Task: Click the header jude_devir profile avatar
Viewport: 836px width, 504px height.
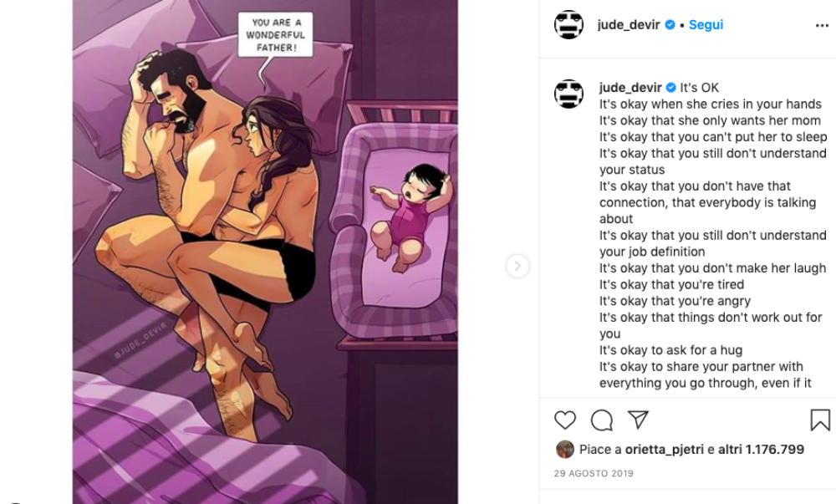Action: pos(568,24)
